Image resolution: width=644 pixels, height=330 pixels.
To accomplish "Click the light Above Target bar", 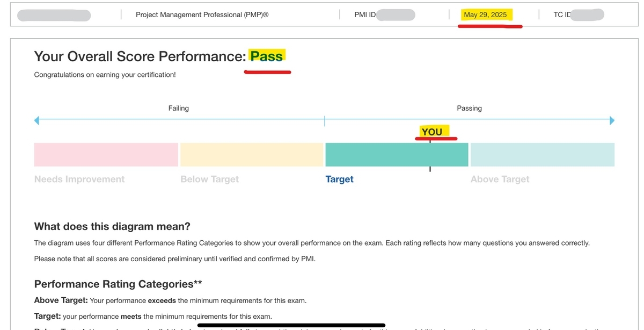I will coord(542,154).
